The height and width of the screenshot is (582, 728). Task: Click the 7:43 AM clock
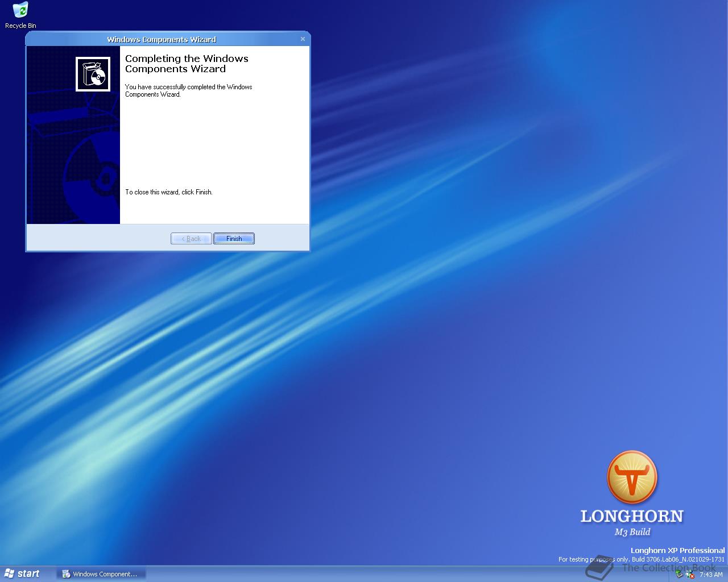point(711,575)
